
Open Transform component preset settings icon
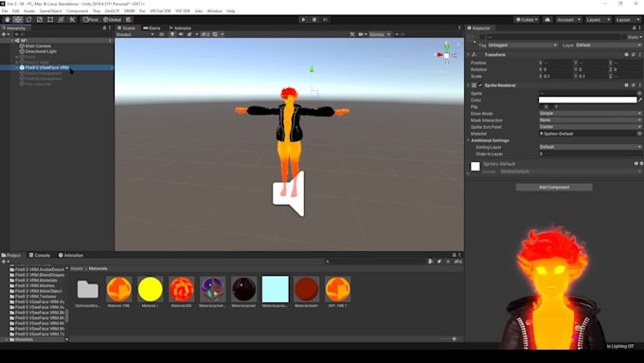633,55
